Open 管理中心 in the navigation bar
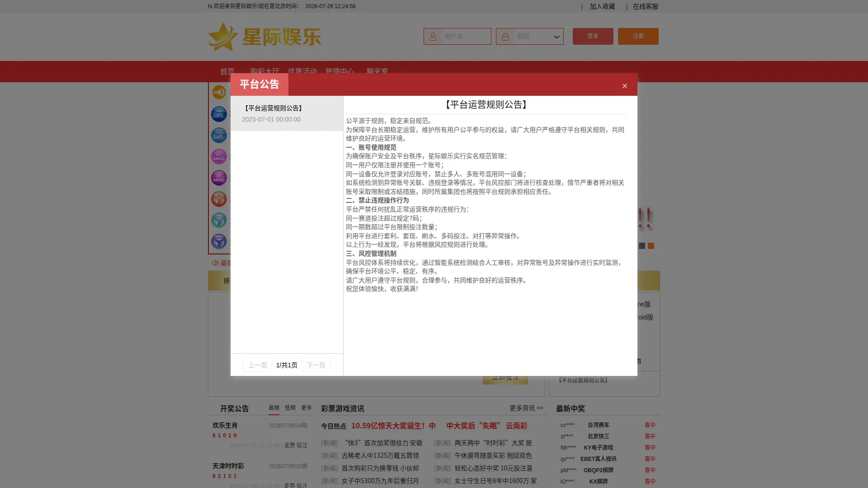Viewport: 868px width, 488px height. 340,71
